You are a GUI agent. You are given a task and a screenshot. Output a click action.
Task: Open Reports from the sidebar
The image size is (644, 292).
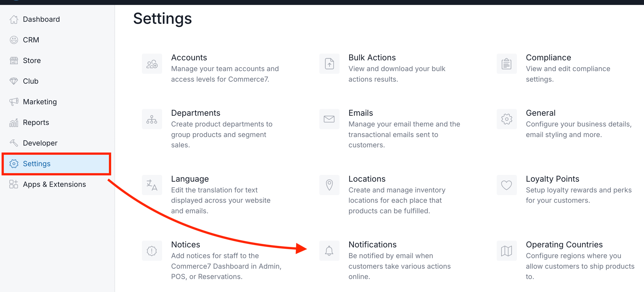click(x=36, y=123)
